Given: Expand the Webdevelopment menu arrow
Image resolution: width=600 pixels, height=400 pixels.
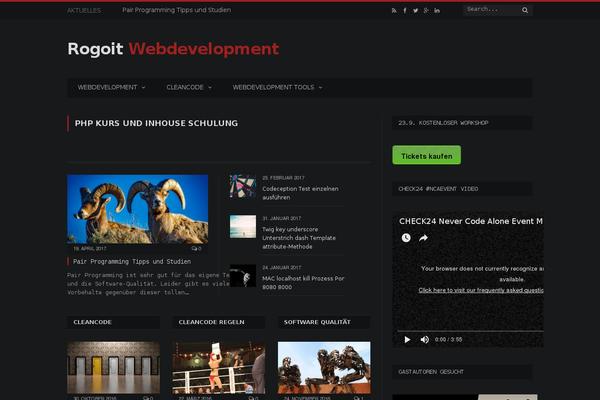Looking at the screenshot, I should click(x=143, y=88).
